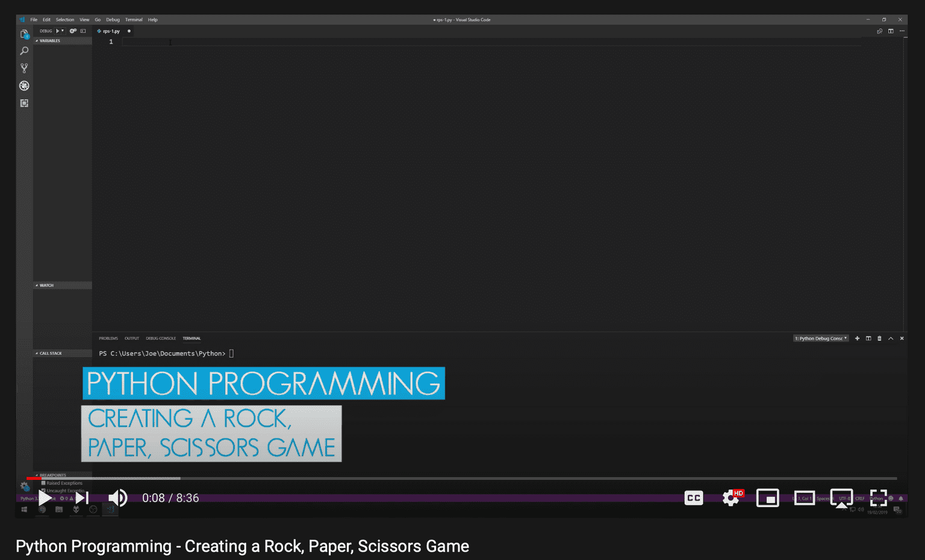Open the Explorer icon in activity bar

pos(24,34)
